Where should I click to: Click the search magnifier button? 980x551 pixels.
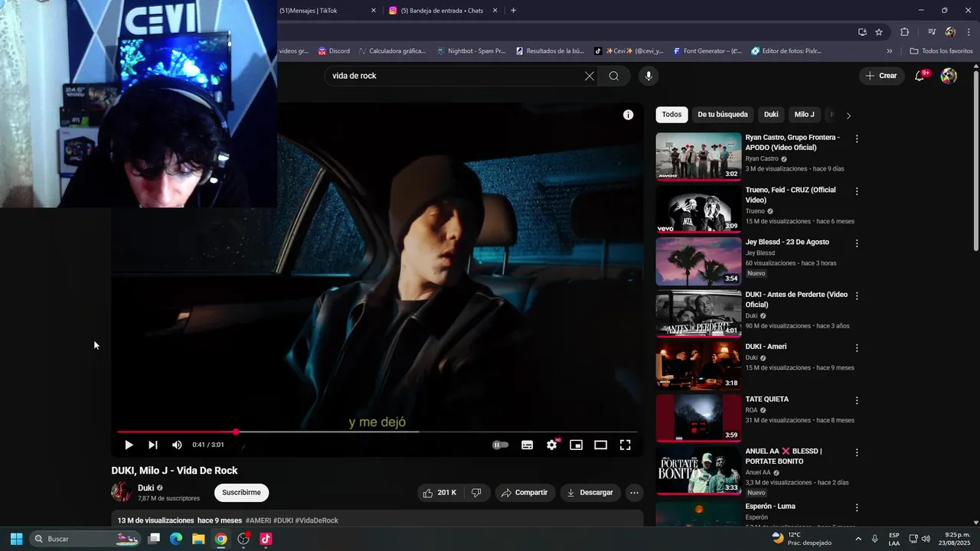tap(614, 76)
